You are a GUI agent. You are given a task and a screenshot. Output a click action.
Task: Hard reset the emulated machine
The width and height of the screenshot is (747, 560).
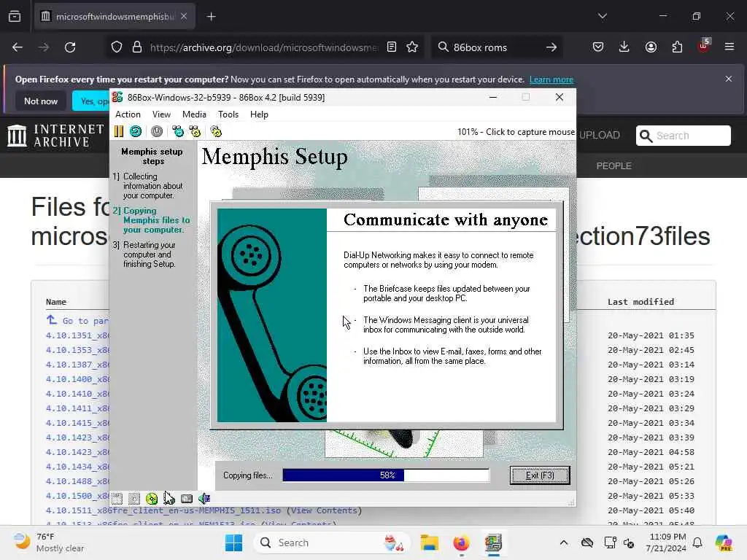pyautogui.click(x=136, y=131)
